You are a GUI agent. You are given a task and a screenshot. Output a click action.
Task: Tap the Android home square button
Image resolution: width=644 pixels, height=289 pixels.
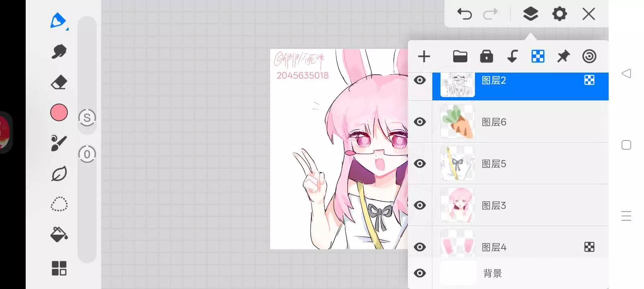626,145
